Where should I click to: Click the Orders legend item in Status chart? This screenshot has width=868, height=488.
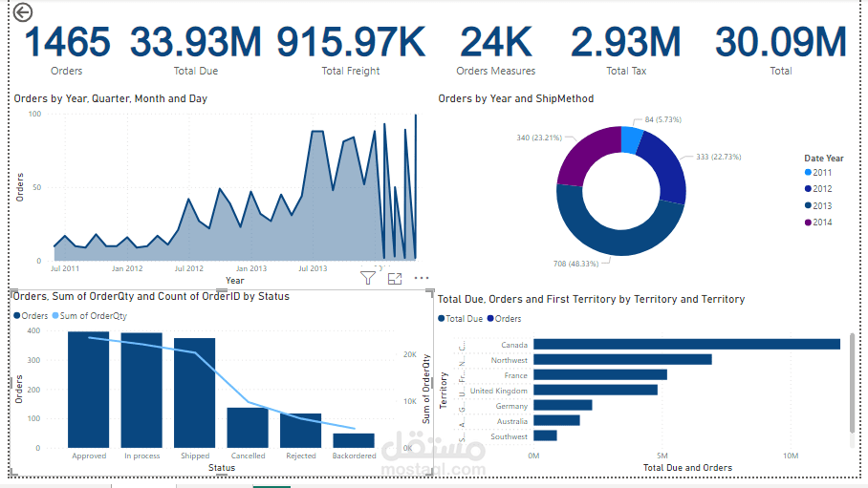31,316
